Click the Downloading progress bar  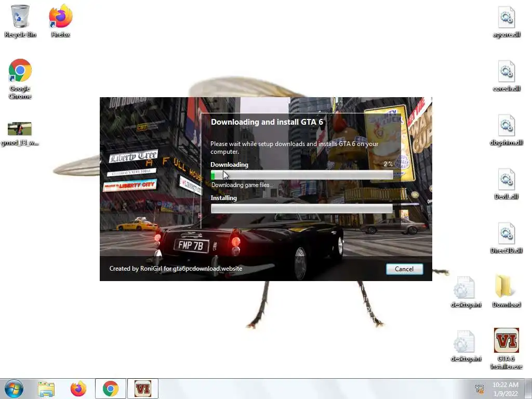click(302, 175)
